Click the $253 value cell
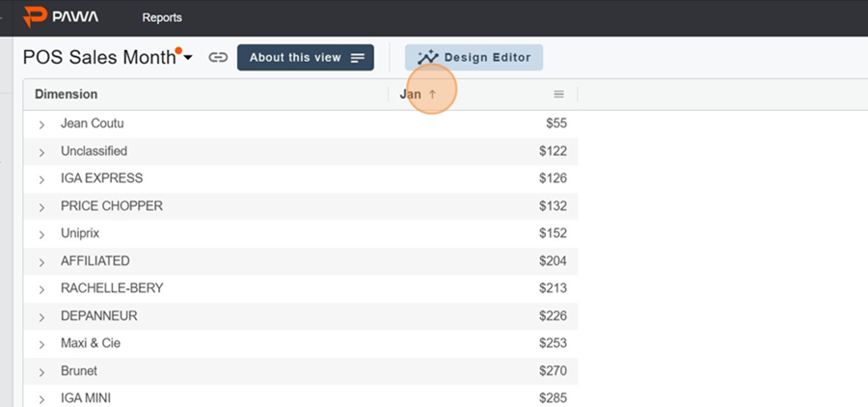868x407 pixels. pyautogui.click(x=553, y=343)
